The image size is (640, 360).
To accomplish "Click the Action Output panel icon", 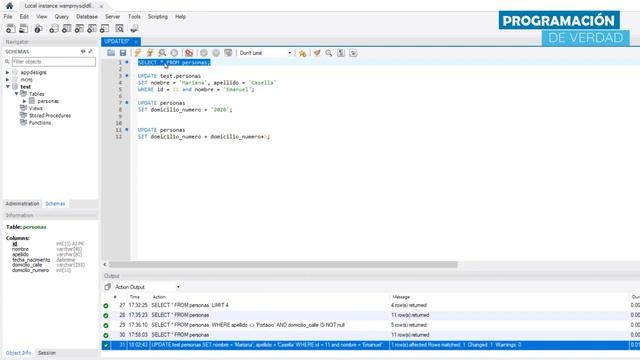I will tap(107, 287).
